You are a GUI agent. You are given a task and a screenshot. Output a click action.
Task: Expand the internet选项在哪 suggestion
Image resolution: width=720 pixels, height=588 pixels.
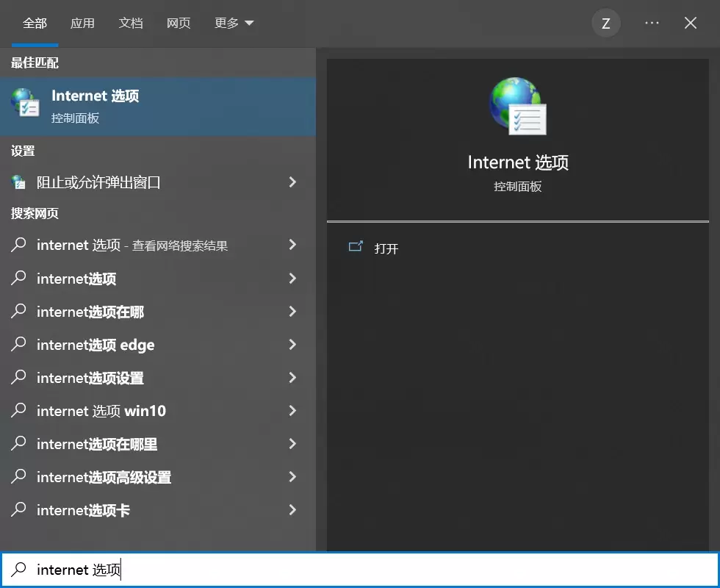(292, 312)
